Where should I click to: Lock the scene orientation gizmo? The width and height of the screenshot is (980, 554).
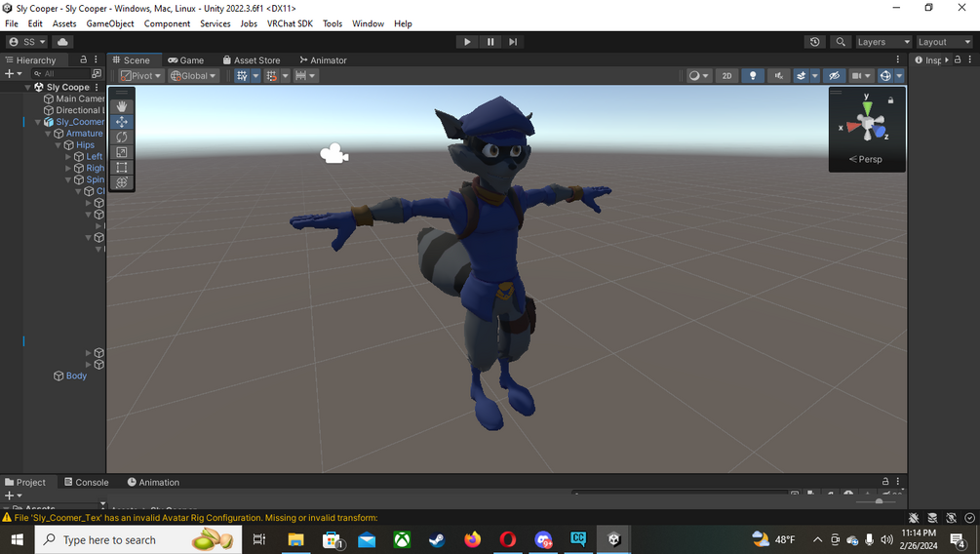pyautogui.click(x=890, y=100)
